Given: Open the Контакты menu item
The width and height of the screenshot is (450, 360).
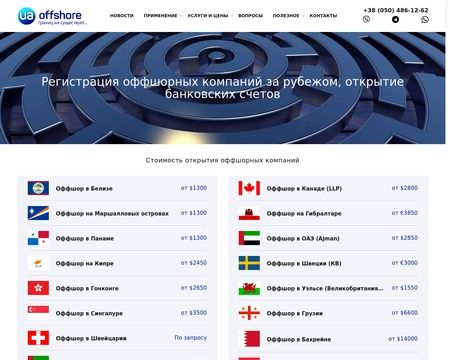Looking at the screenshot, I should (x=323, y=16).
